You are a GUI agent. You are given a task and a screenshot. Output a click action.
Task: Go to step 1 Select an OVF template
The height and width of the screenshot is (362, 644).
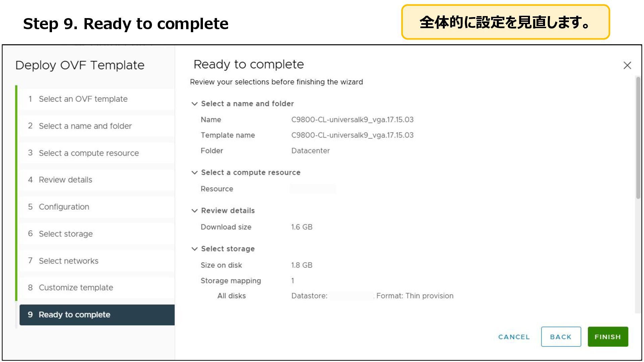[83, 99]
